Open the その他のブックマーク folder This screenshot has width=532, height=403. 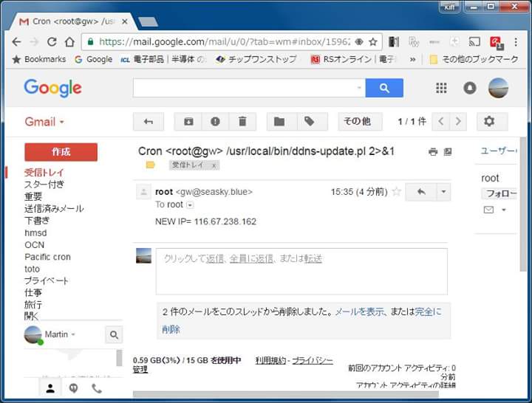click(474, 60)
